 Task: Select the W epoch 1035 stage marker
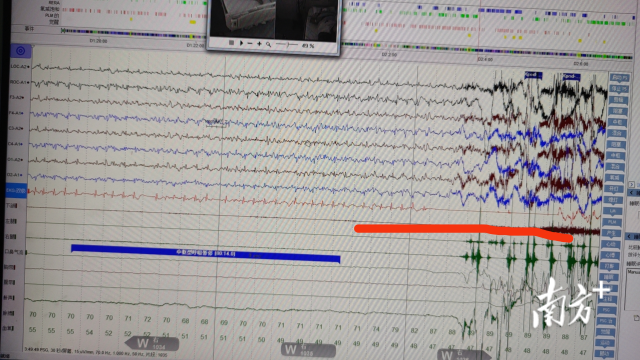308,350
